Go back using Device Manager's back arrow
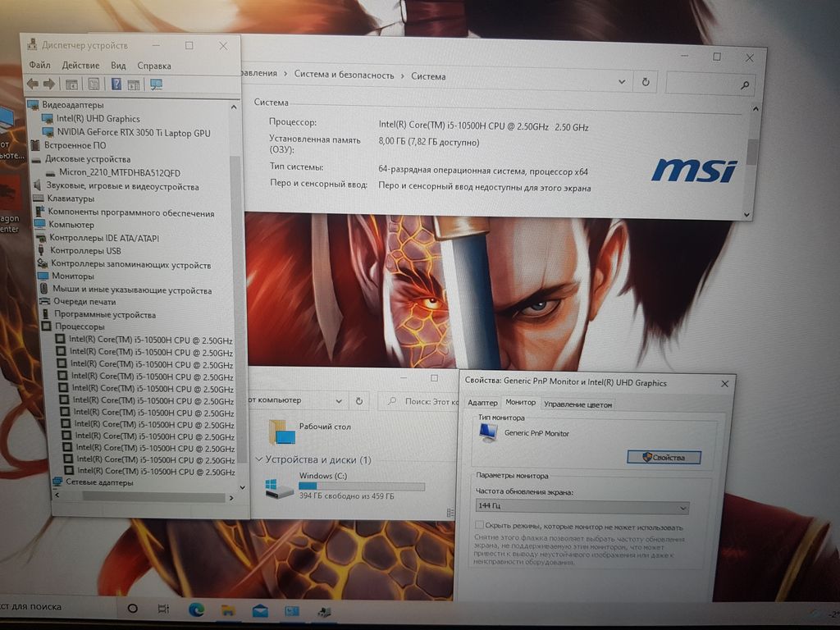The image size is (840, 630). [x=33, y=84]
